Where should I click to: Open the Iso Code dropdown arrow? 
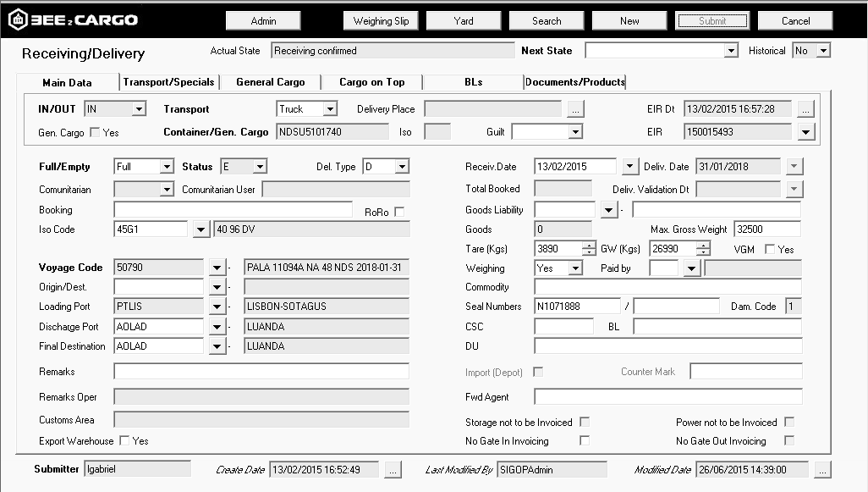[201, 229]
